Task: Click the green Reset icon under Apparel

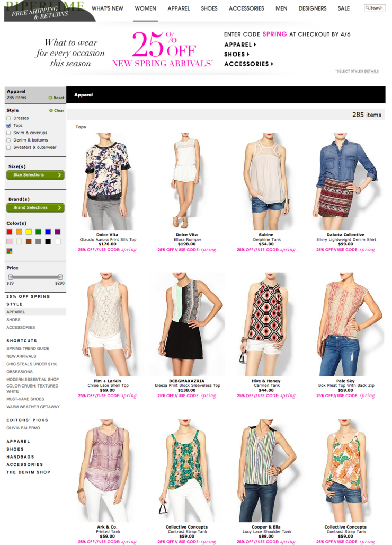Action: point(50,98)
